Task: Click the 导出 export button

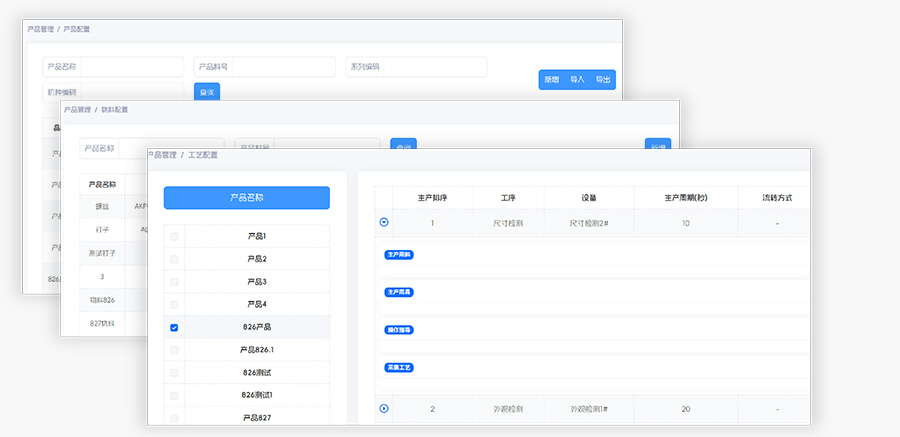Action: point(603,79)
